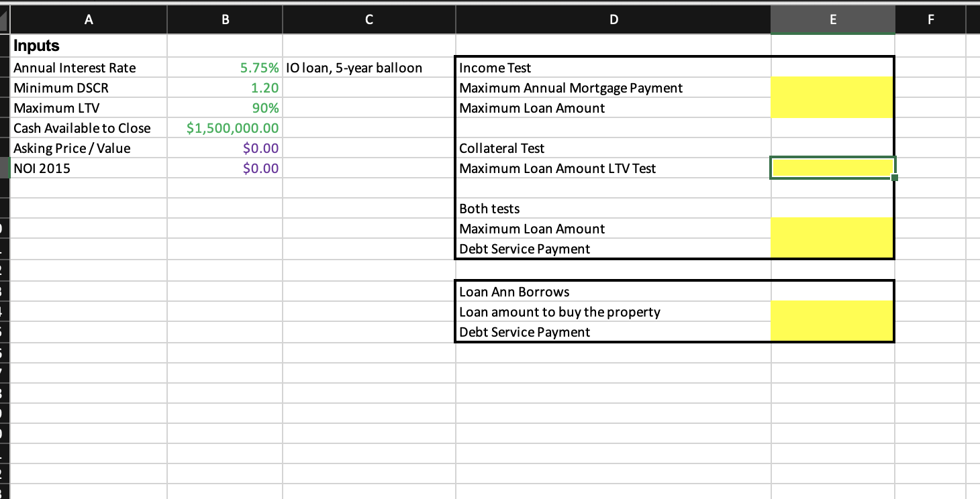Select the Maximum LTV value of 90%

[x=224, y=108]
